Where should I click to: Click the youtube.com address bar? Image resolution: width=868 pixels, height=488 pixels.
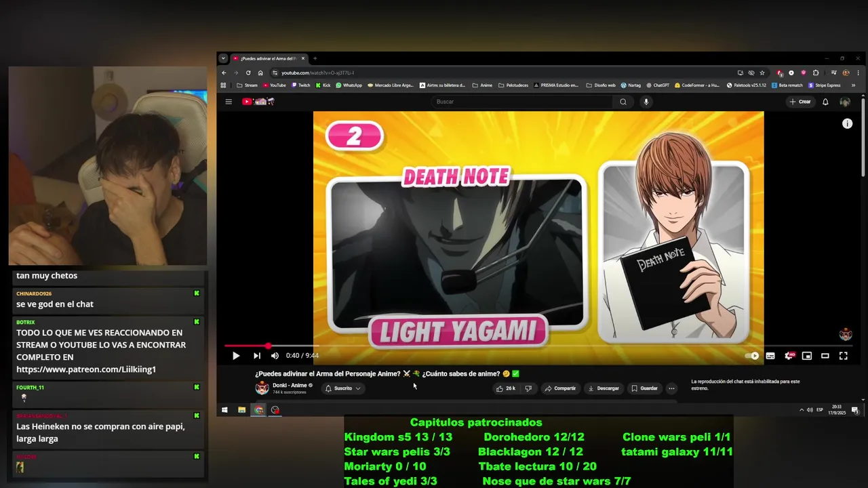[502, 73]
